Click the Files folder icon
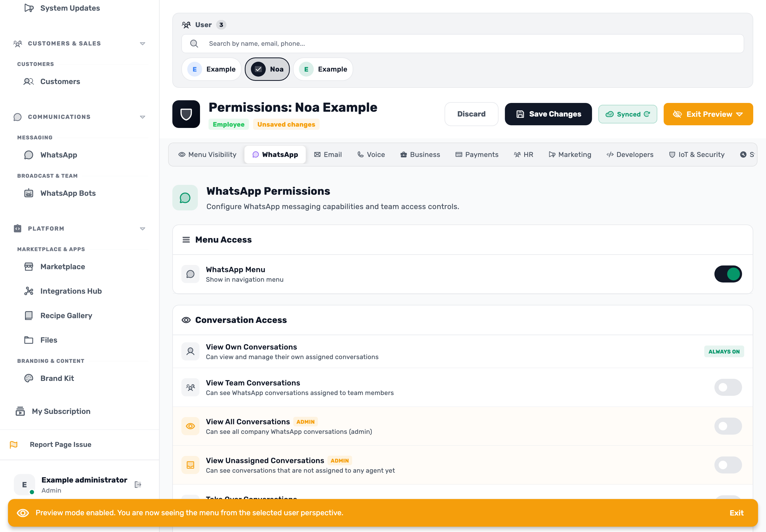 tap(29, 340)
